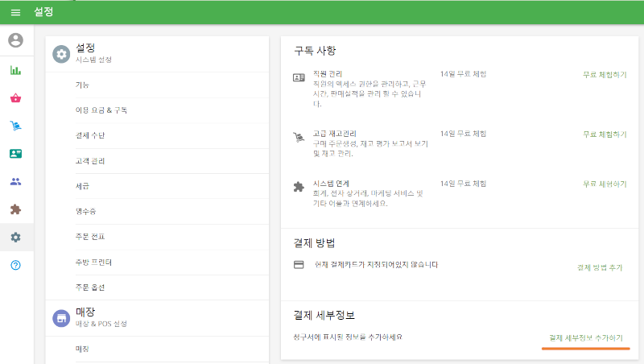This screenshot has height=364, width=644.
Task: Select 기능 in the settings list
Action: click(82, 85)
